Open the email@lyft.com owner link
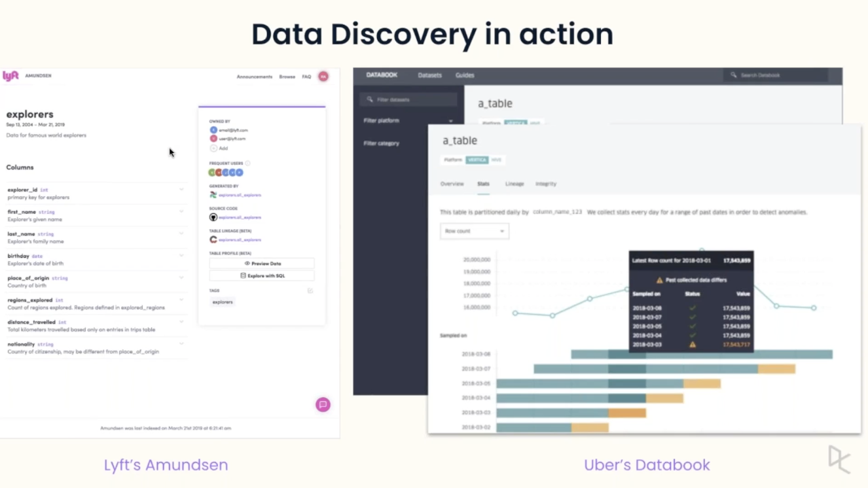This screenshot has width=868, height=488. 233,130
